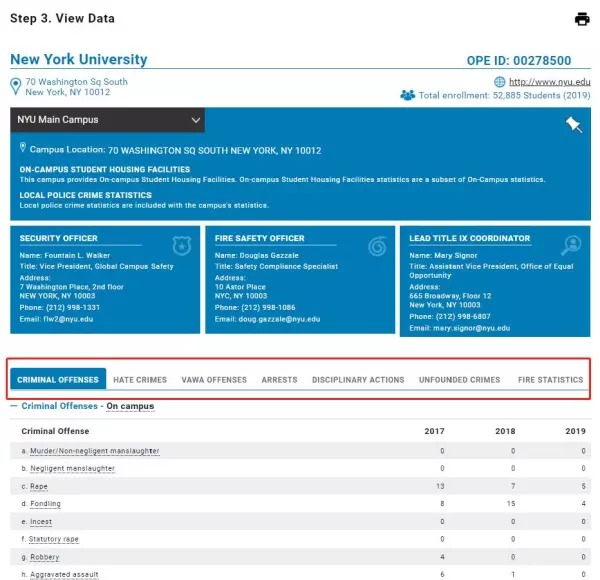Open the http://www.nyu.edu link
600x580 pixels.
[549, 82]
